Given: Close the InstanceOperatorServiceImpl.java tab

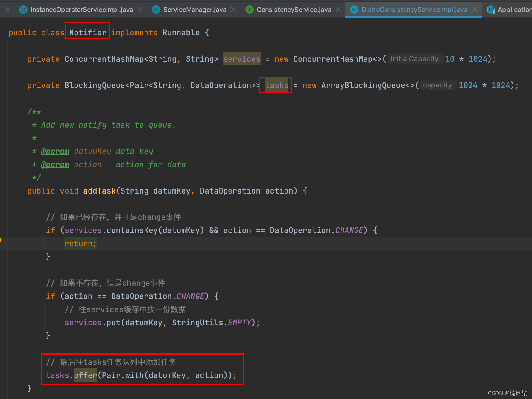Looking at the screenshot, I should click(140, 10).
